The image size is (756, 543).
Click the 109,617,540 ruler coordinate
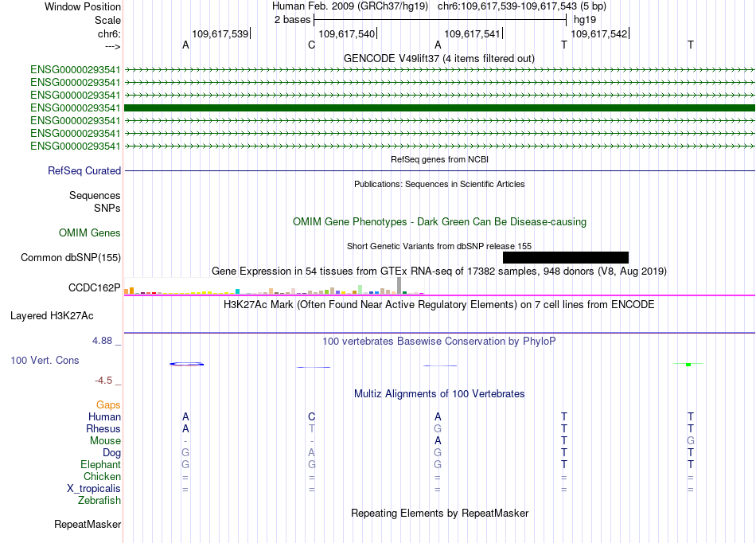tap(347, 33)
